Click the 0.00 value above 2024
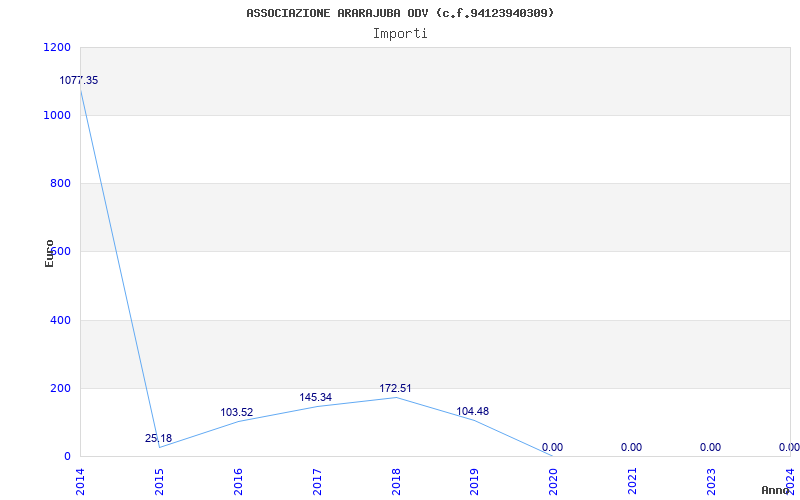800x500 pixels. 789,447
